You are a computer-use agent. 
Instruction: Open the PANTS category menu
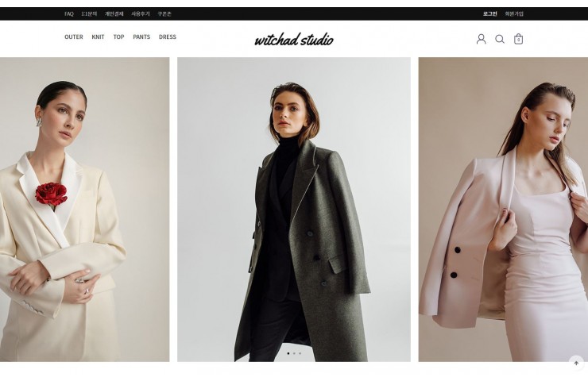[141, 37]
